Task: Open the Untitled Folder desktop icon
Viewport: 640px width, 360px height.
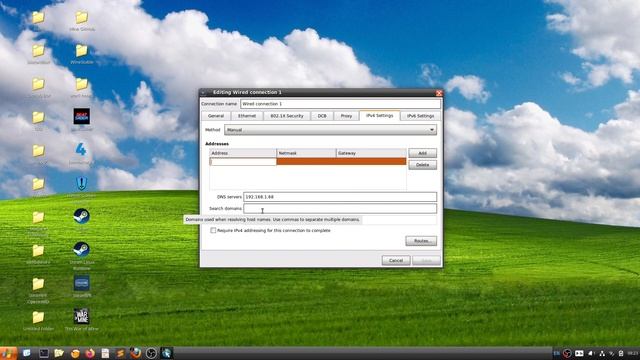Action: (x=38, y=317)
